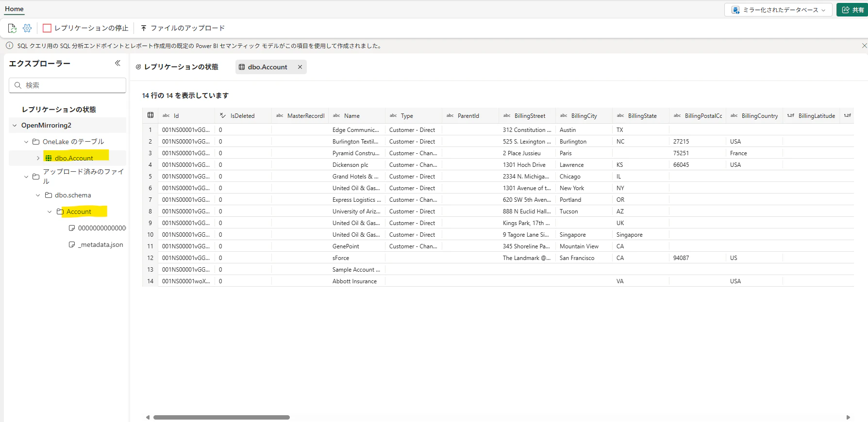Collapse the アップロード済みのファイル folder
868x422 pixels.
(26, 177)
